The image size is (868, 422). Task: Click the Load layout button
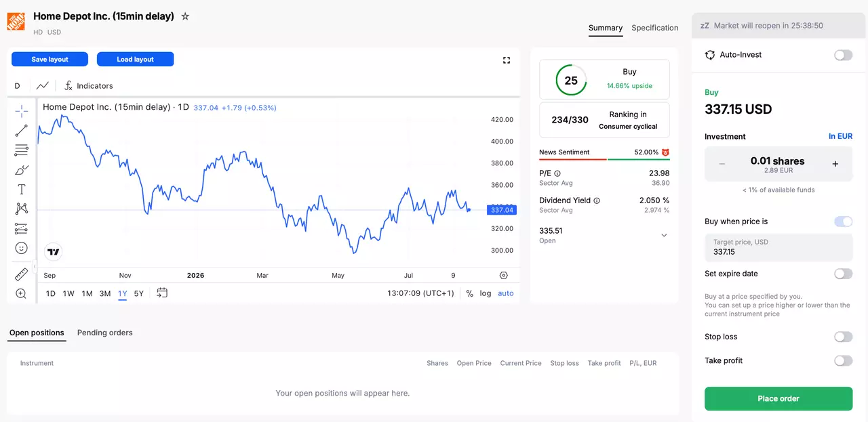(136, 60)
